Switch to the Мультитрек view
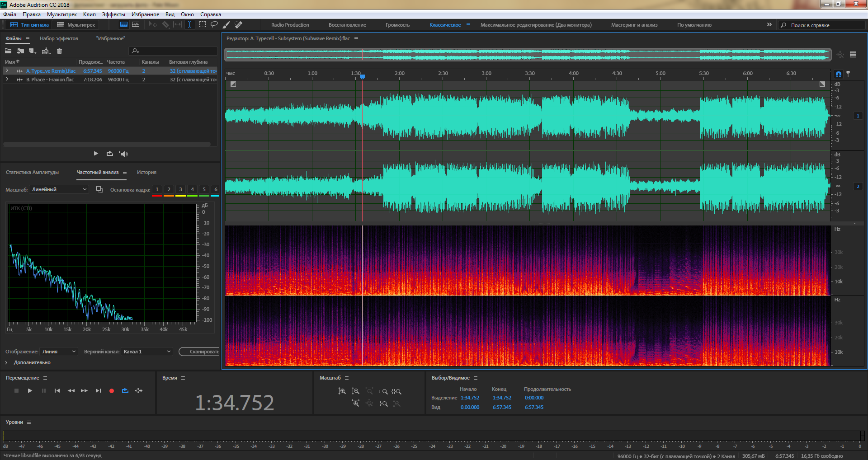The image size is (868, 460). [x=76, y=25]
